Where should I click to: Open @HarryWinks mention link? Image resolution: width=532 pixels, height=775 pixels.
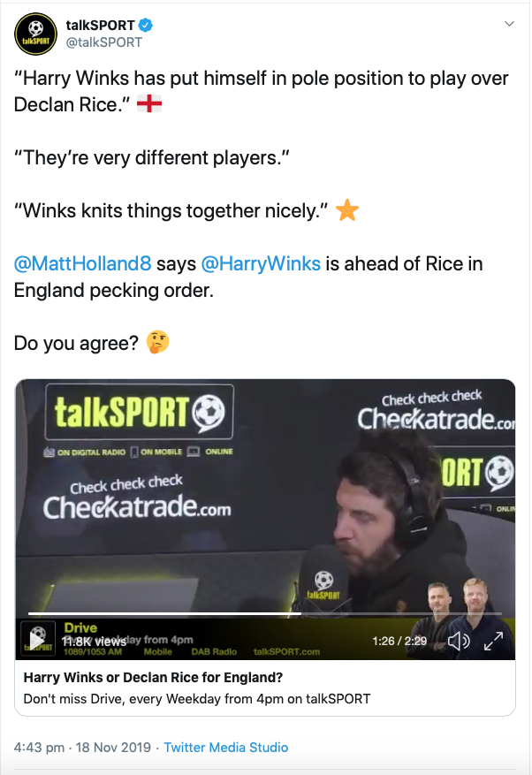(x=261, y=263)
